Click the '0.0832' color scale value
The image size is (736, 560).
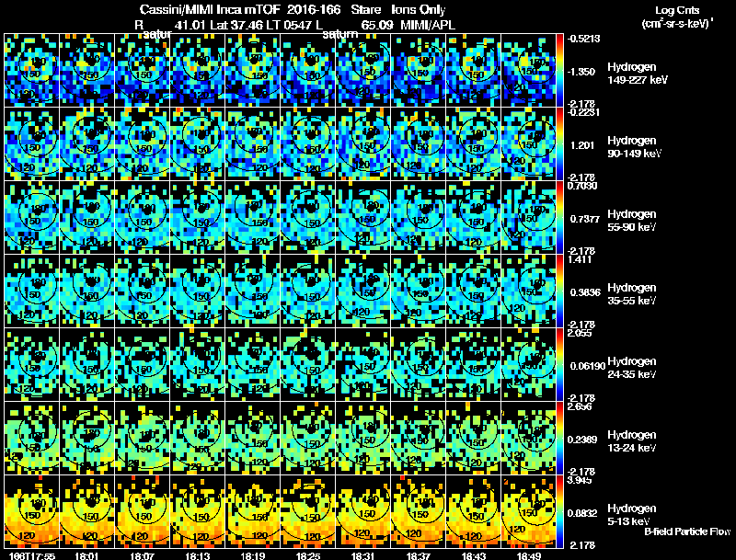[x=582, y=514]
